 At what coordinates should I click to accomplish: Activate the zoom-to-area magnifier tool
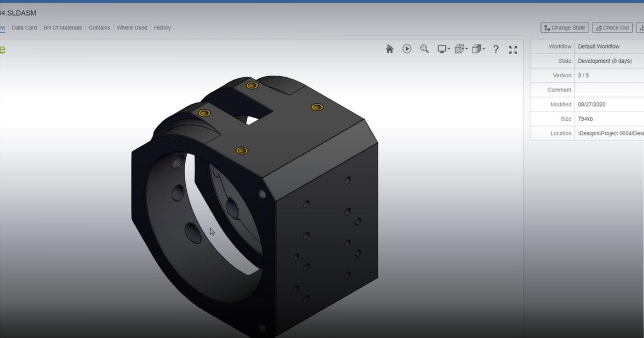tap(424, 49)
